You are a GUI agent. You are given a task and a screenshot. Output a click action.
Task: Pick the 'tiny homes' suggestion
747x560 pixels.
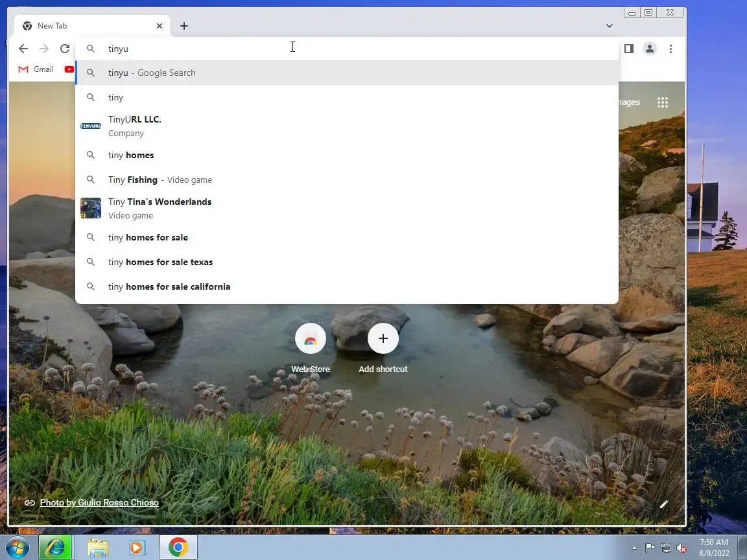pyautogui.click(x=347, y=155)
